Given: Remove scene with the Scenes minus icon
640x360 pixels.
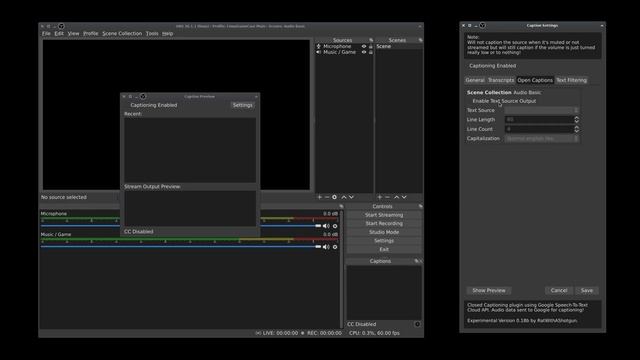Looking at the screenshot, I should (x=387, y=197).
